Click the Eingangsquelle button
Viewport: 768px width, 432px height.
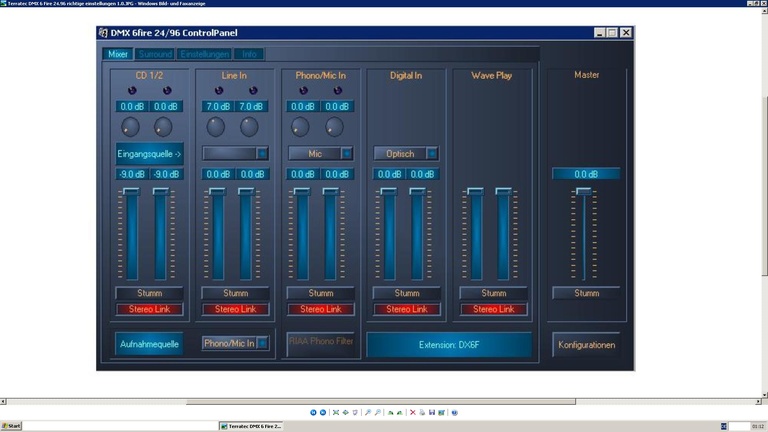[x=149, y=154]
